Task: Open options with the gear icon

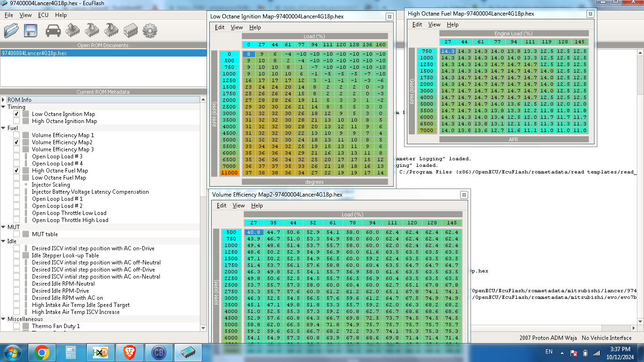Action: [150, 31]
